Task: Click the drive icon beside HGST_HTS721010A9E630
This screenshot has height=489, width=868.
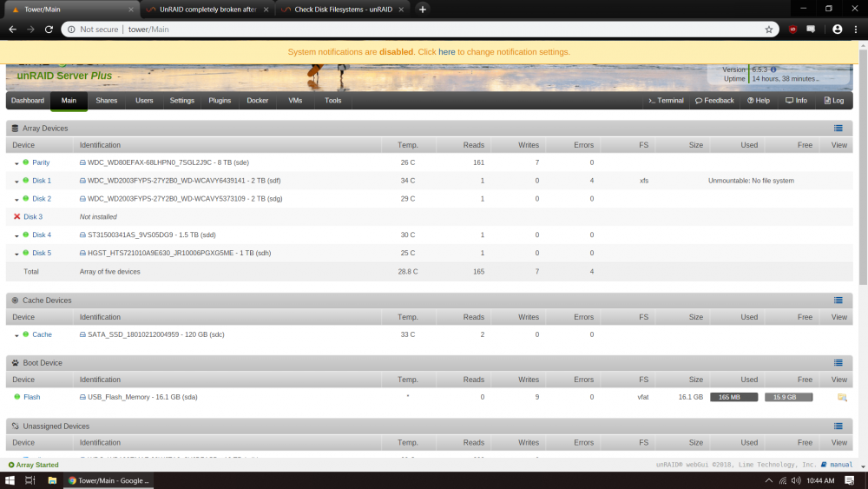Action: 82,253
